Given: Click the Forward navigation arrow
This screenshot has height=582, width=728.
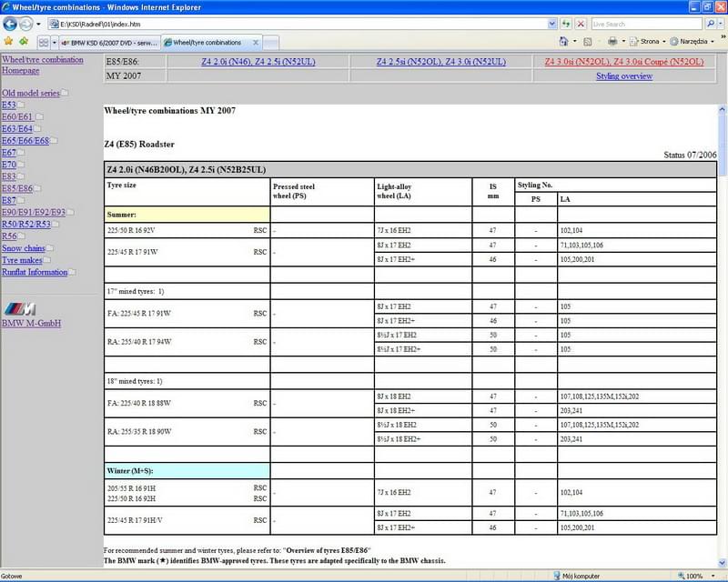Looking at the screenshot, I should pyautogui.click(x=26, y=24).
